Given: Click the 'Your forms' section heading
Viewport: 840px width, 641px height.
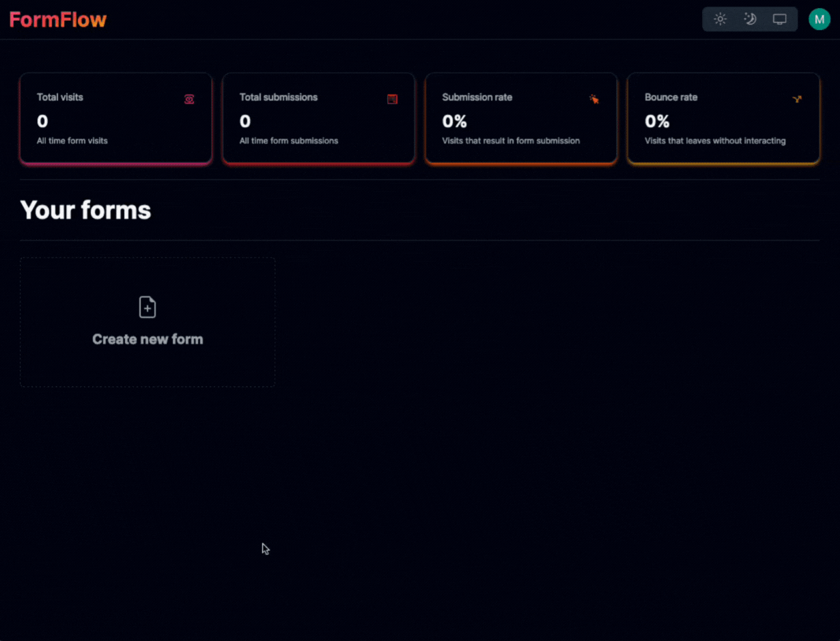Looking at the screenshot, I should pos(85,210).
